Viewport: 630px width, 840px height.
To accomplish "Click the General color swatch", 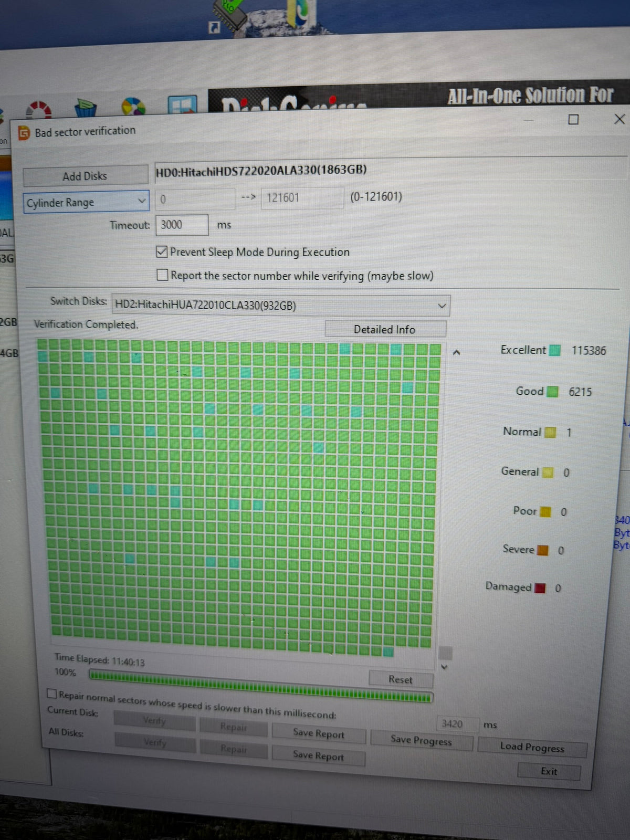I will point(548,472).
